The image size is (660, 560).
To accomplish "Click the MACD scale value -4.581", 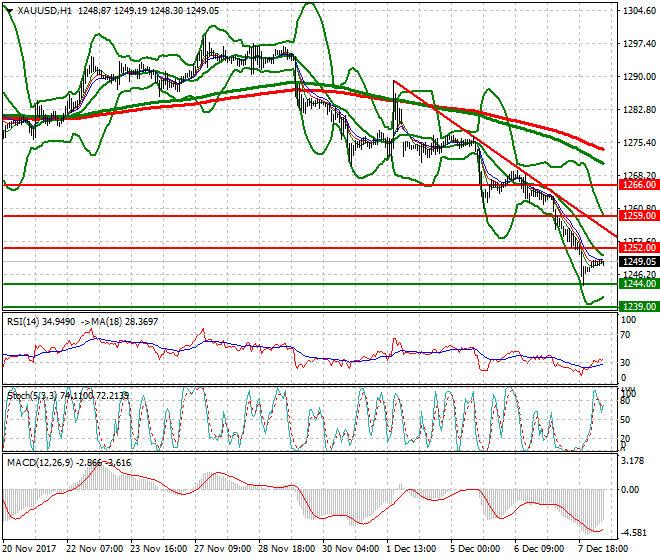I will point(633,533).
